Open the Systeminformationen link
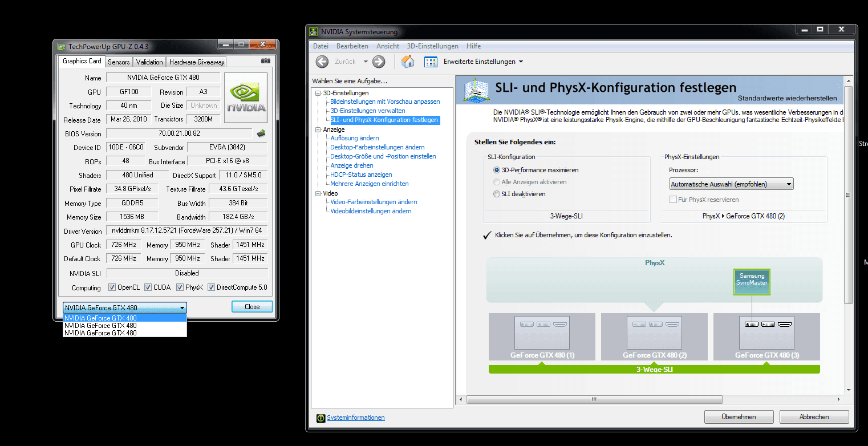Viewport: 868px width, 446px height. pyautogui.click(x=356, y=418)
